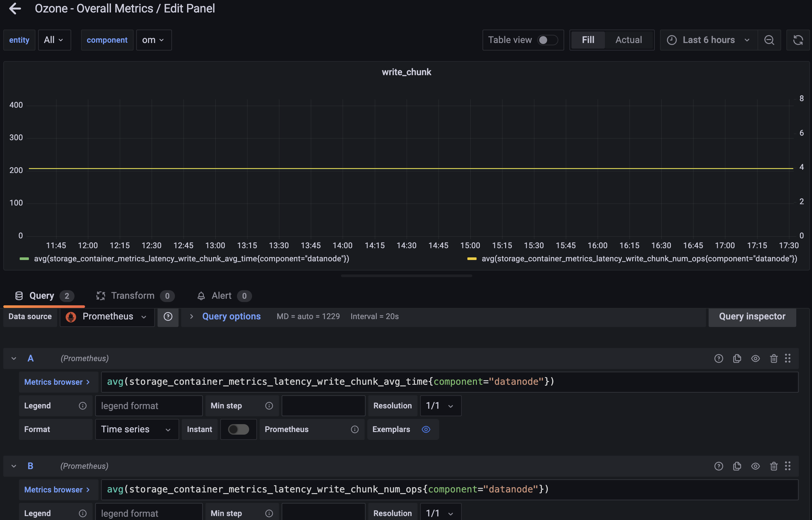
Task: Open the data source help icon
Action: tap(168, 316)
